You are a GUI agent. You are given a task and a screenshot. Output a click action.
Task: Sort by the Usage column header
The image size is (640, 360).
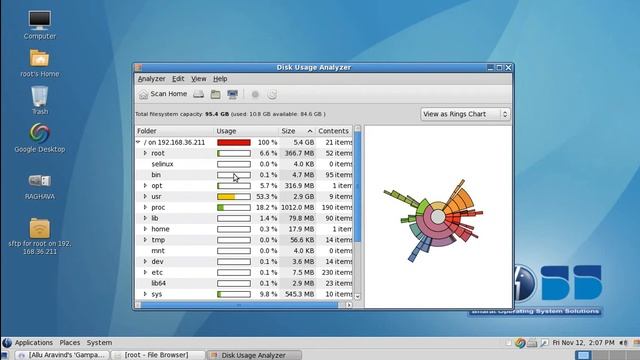(x=246, y=131)
